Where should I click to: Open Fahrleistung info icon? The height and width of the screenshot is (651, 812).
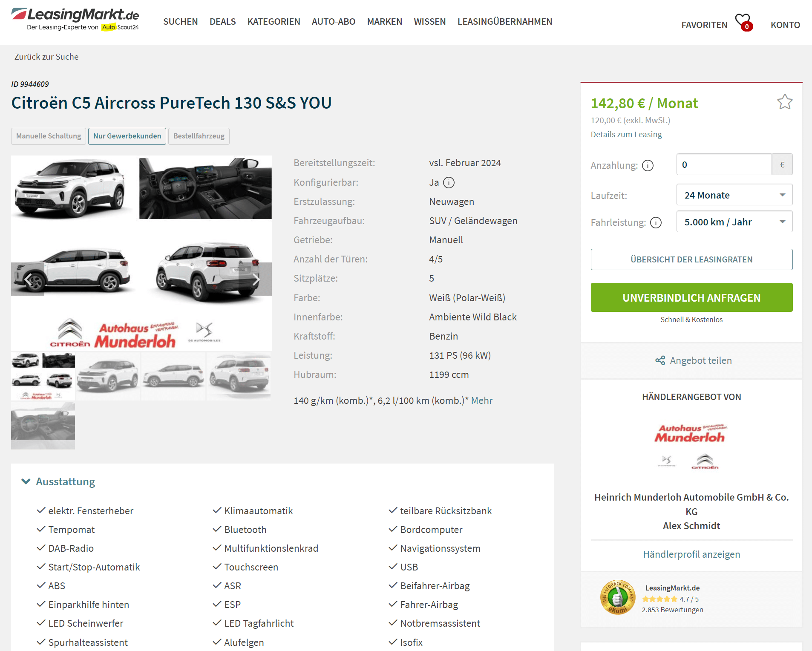pyautogui.click(x=656, y=222)
